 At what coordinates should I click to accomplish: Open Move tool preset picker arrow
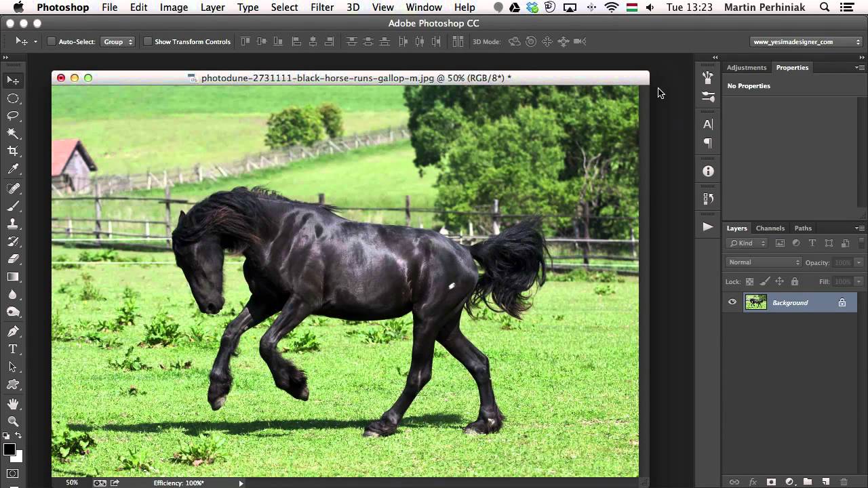pos(35,42)
